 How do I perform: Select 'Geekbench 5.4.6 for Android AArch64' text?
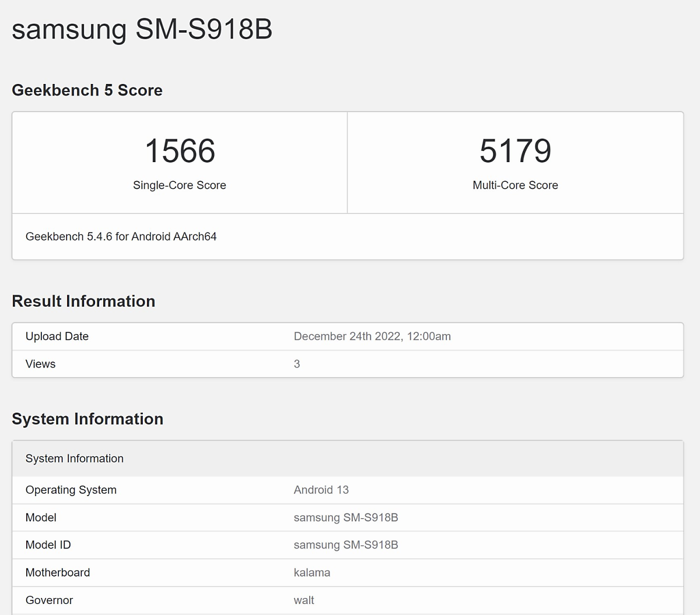pos(121,237)
